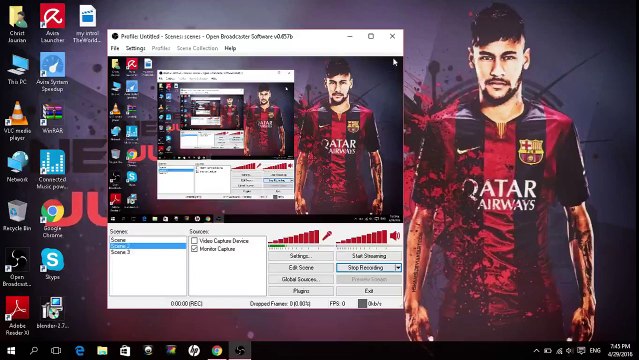
Task: Open blender-2.7 installer icon
Action: coord(52,313)
